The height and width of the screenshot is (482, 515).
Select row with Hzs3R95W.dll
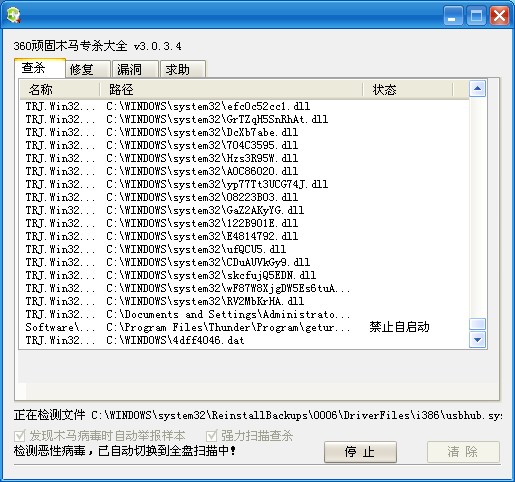(x=244, y=158)
